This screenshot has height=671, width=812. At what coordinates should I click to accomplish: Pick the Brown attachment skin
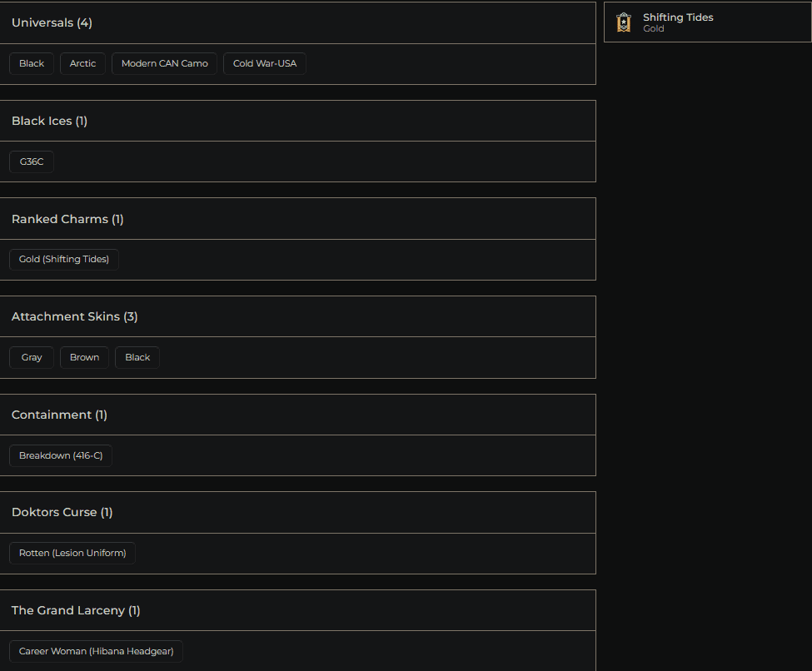click(84, 358)
